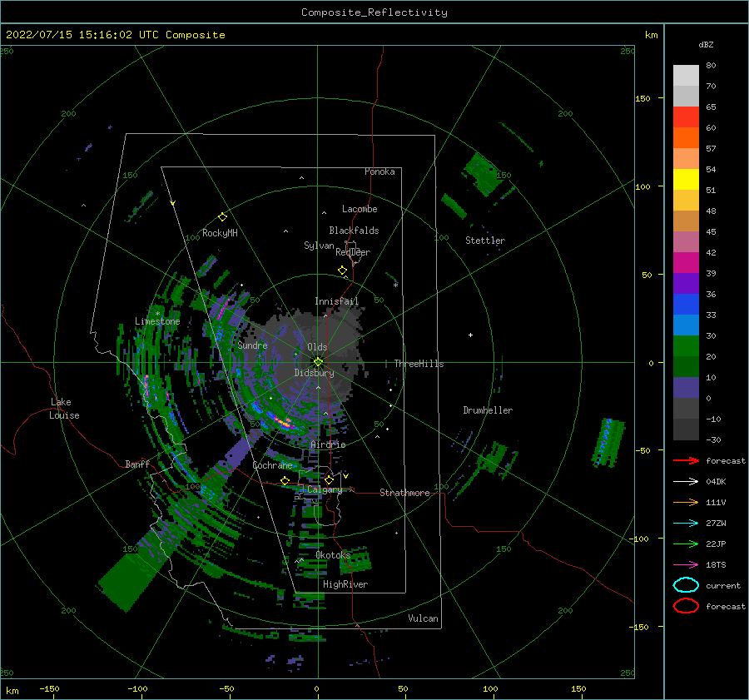Viewport: 749px width, 700px height.
Task: Click the RockyMH label
Action: pyautogui.click(x=220, y=233)
